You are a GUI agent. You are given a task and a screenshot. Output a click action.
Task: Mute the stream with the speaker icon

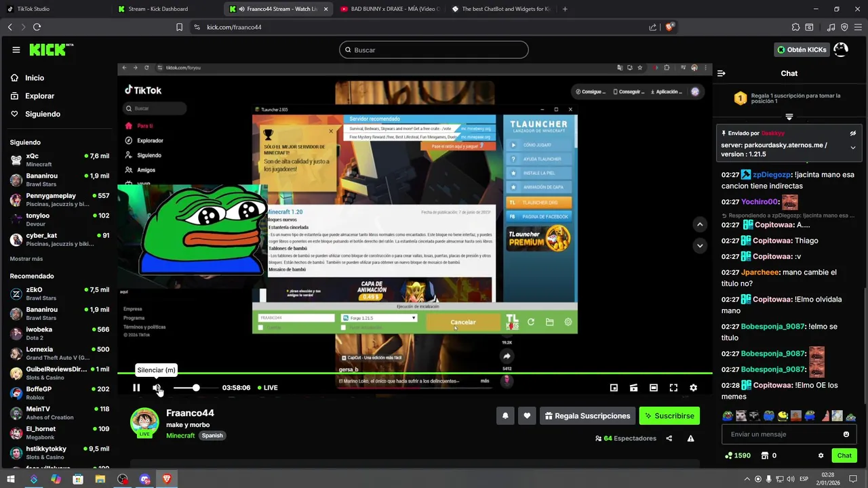(x=157, y=388)
